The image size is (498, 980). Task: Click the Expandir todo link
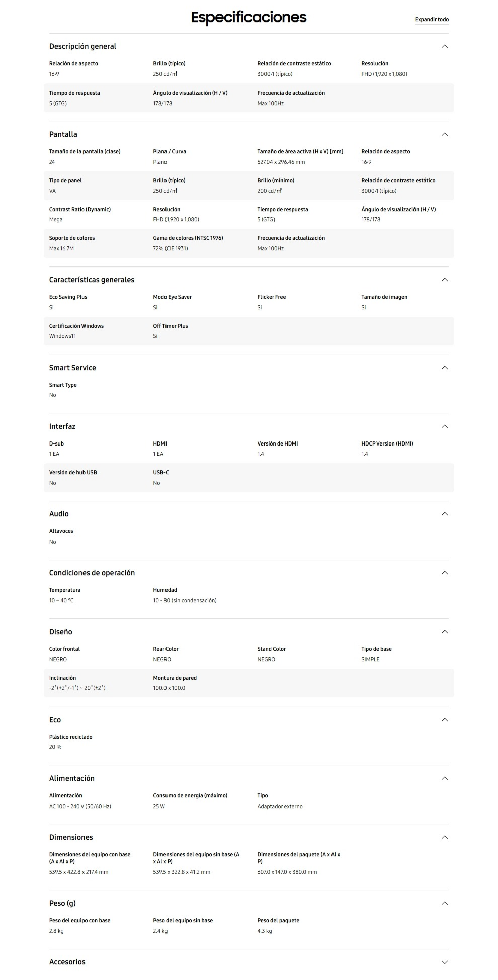click(432, 20)
